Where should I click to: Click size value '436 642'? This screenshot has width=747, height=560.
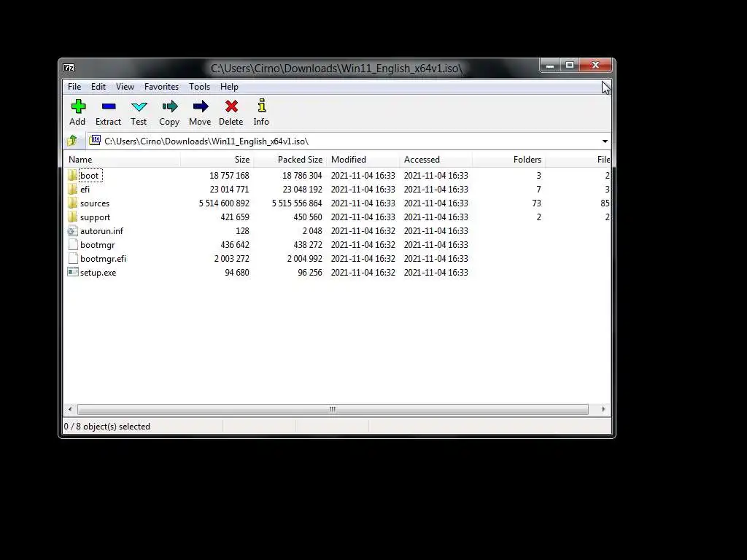234,245
